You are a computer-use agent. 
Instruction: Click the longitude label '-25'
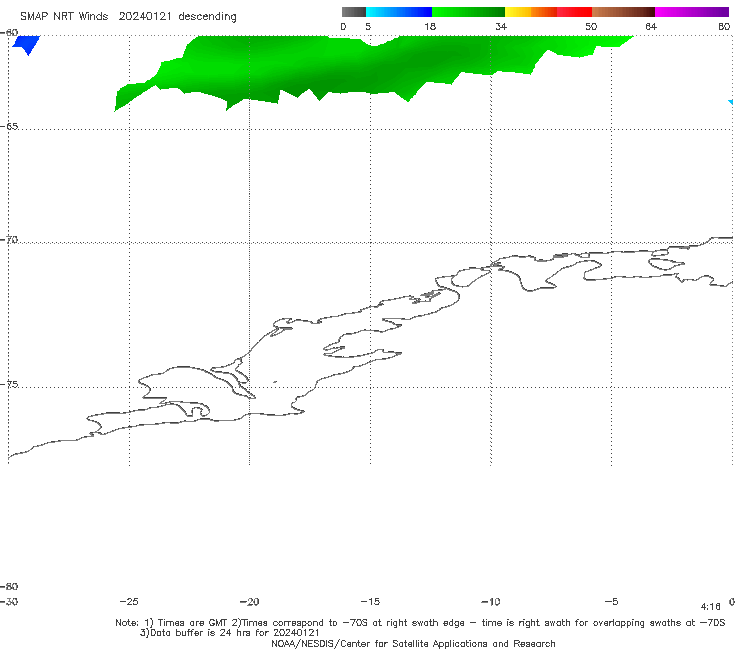(x=129, y=602)
